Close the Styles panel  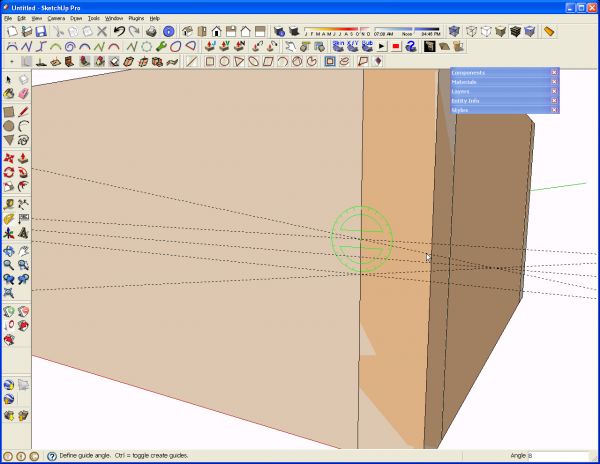click(554, 110)
